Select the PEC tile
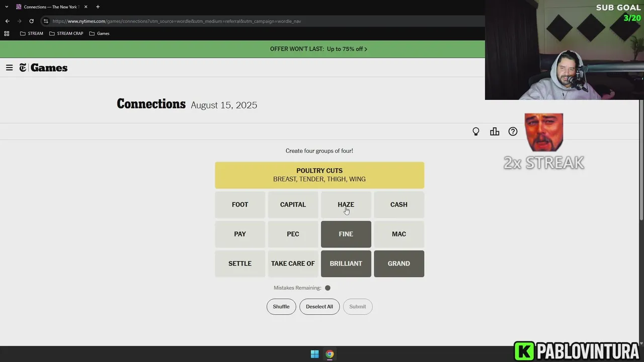 pos(293,234)
